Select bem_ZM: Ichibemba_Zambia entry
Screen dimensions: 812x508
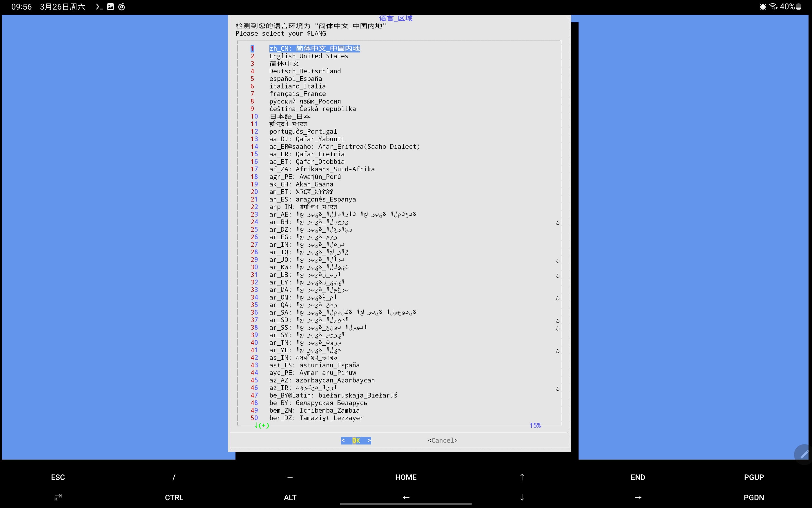pos(314,411)
